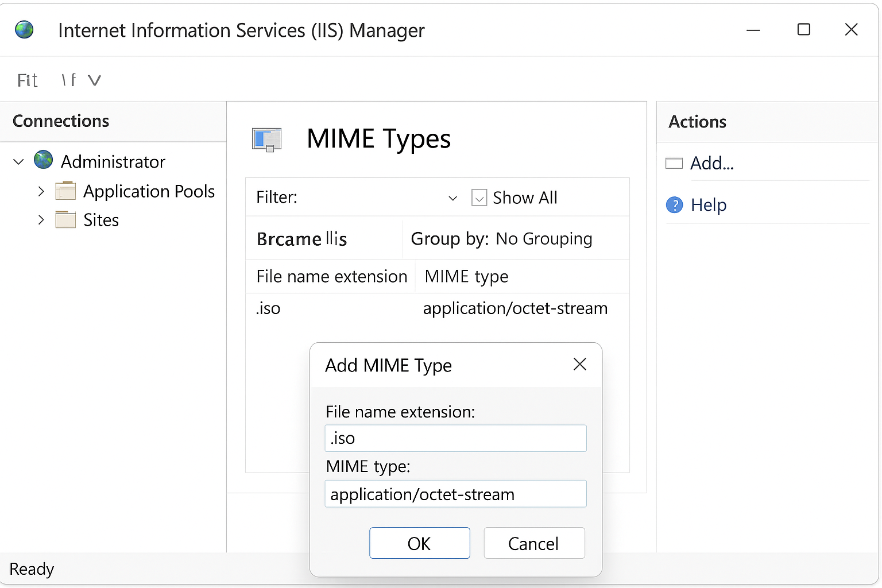Image resolution: width=882 pixels, height=588 pixels.
Task: Click the Add action icon
Action: (674, 163)
